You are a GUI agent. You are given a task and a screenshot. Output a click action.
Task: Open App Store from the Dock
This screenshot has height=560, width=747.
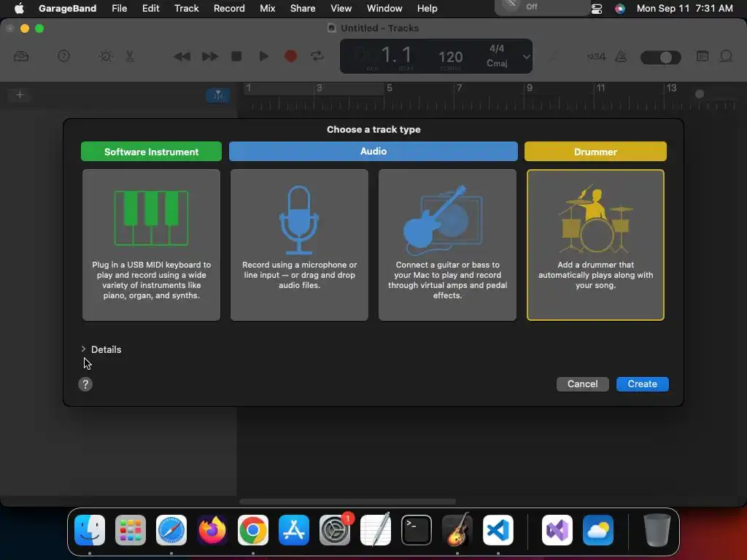[294, 530]
